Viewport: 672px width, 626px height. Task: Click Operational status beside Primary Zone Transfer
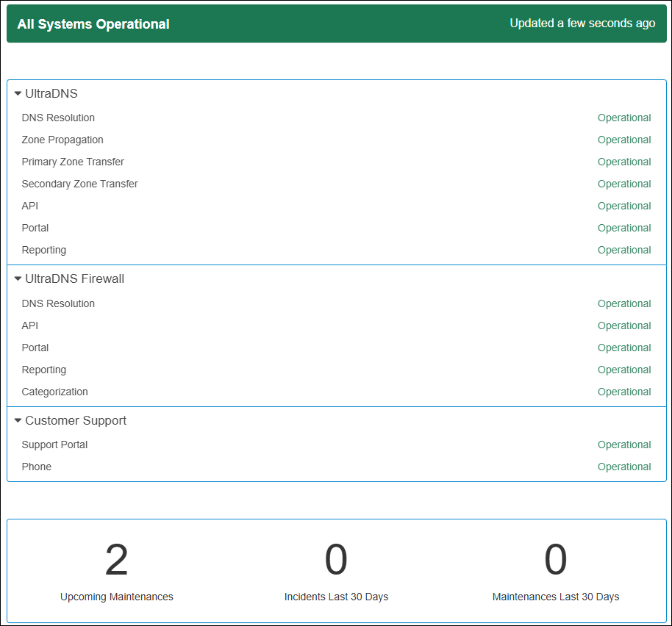tap(623, 162)
